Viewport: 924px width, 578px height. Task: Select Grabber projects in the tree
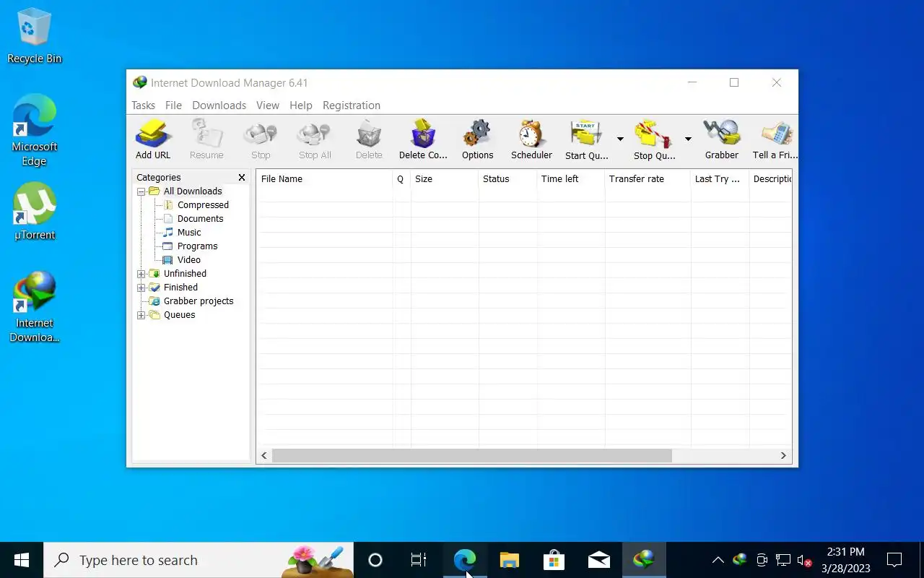click(199, 301)
